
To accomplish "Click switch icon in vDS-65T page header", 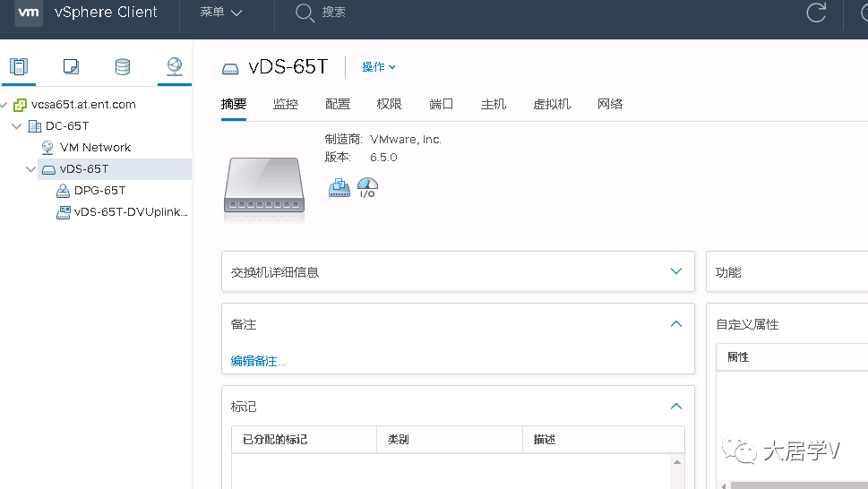I will click(230, 69).
